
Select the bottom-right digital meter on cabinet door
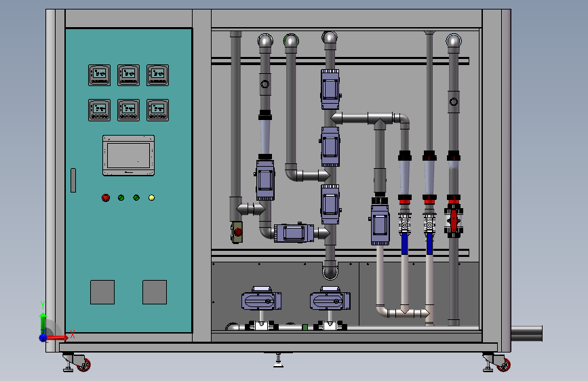(157, 110)
